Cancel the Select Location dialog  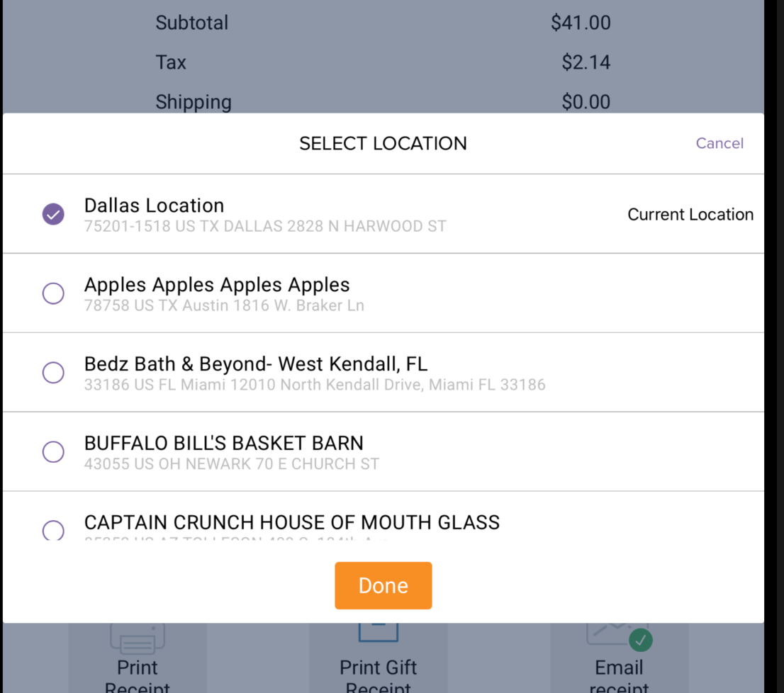pos(719,143)
